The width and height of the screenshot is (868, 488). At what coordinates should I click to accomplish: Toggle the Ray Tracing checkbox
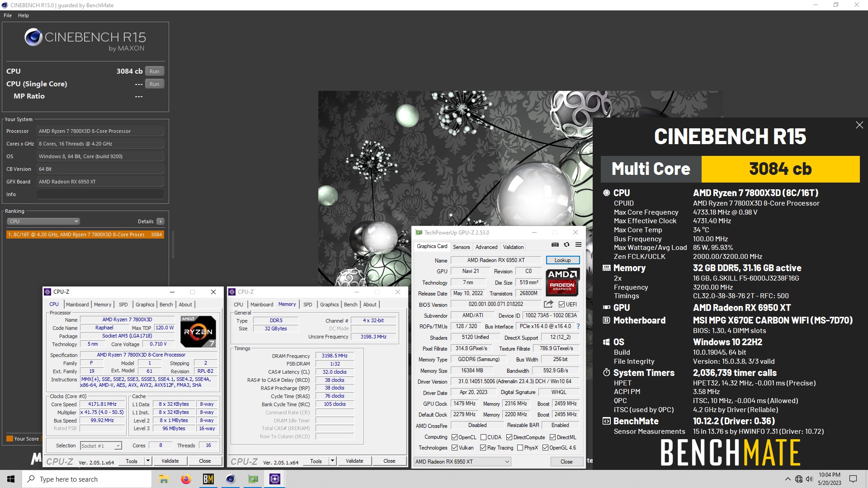click(x=483, y=448)
